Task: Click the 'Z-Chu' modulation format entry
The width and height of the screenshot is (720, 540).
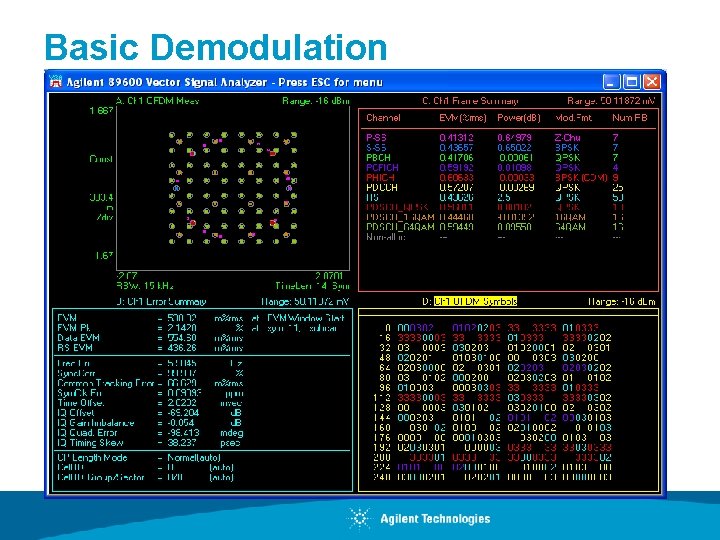Action: pos(568,138)
